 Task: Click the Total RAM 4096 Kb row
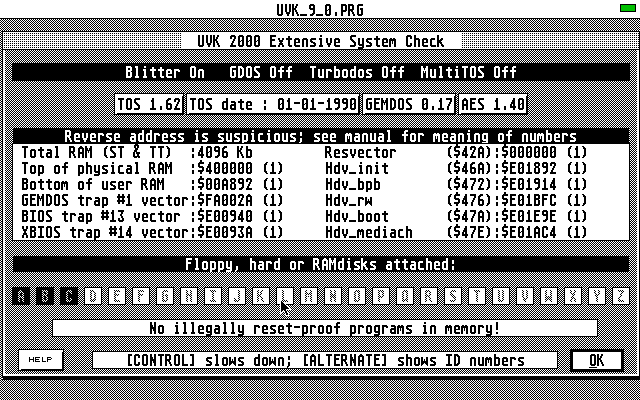[x=137, y=153]
